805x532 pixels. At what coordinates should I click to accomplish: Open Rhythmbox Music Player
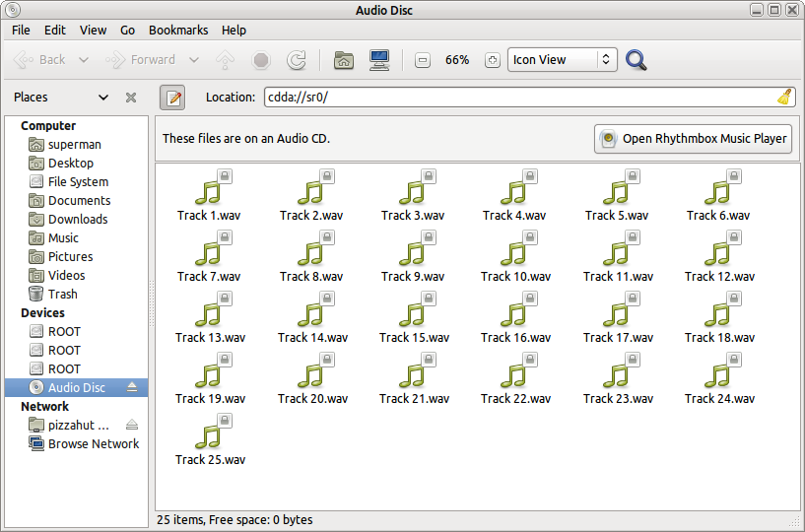[693, 139]
